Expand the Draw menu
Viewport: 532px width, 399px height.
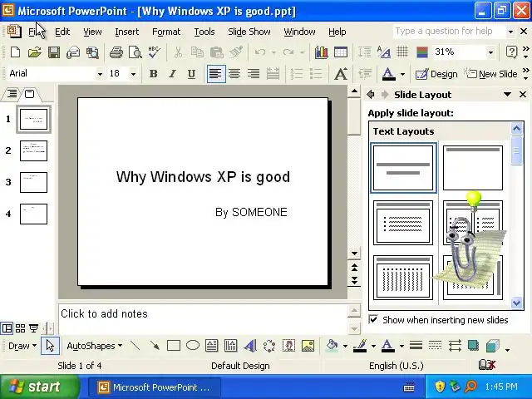[x=22, y=346]
